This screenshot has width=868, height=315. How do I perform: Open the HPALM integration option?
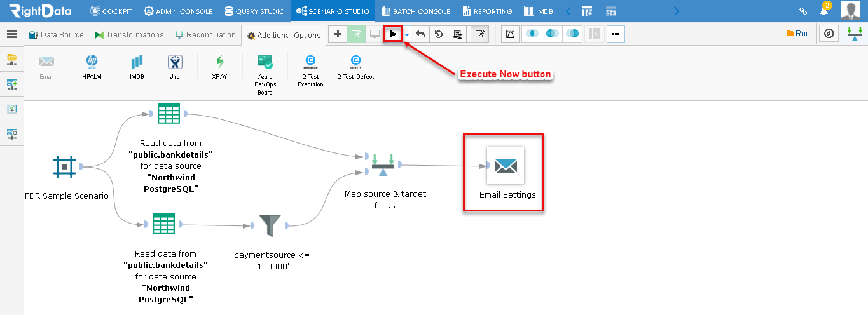click(92, 67)
